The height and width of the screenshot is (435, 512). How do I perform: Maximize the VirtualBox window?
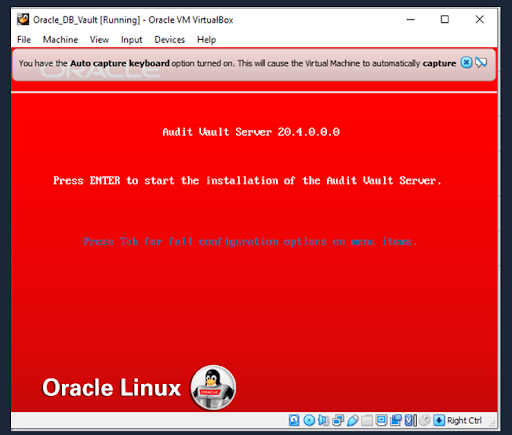445,20
